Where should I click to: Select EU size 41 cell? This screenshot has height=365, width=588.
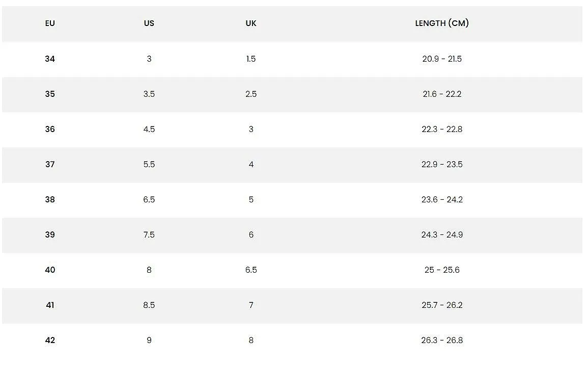tap(50, 305)
